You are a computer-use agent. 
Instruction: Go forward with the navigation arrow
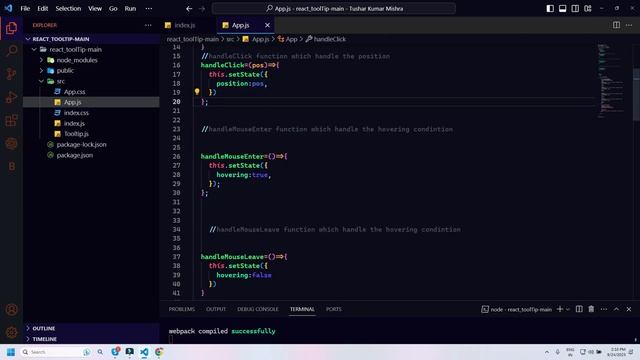click(202, 9)
